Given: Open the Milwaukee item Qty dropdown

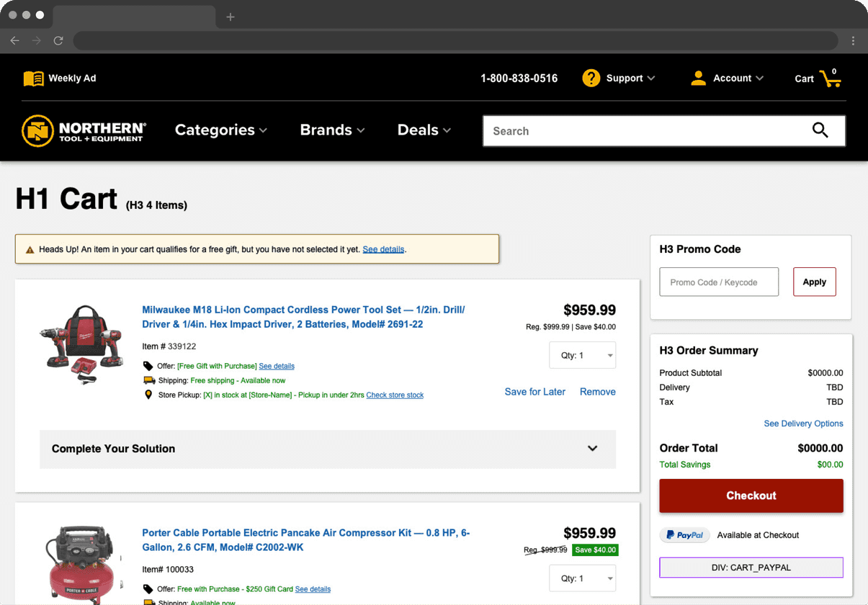Looking at the screenshot, I should pyautogui.click(x=582, y=355).
